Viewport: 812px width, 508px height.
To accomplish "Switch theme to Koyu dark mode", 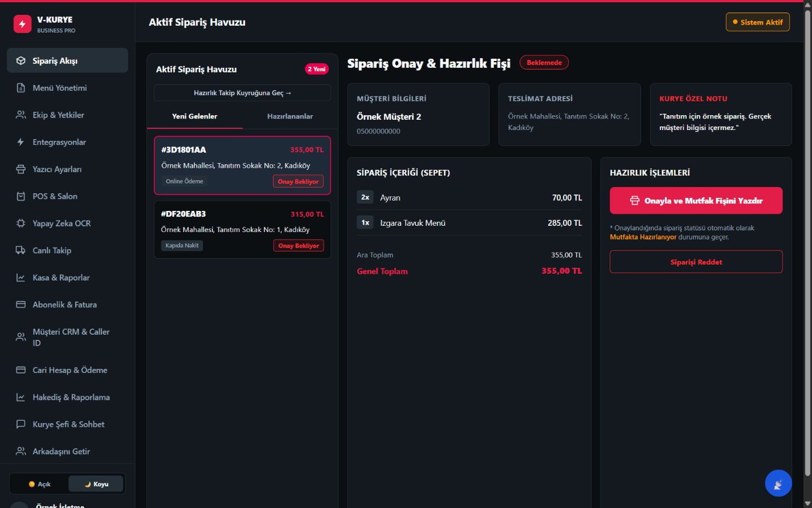I will [x=96, y=484].
